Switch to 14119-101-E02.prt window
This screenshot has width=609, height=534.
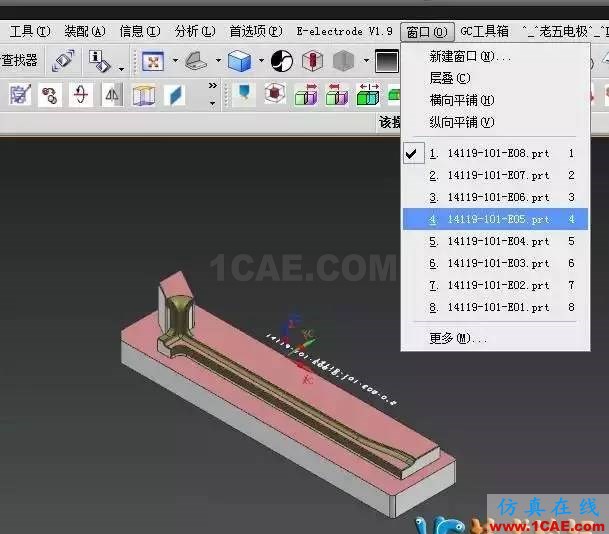(495, 285)
